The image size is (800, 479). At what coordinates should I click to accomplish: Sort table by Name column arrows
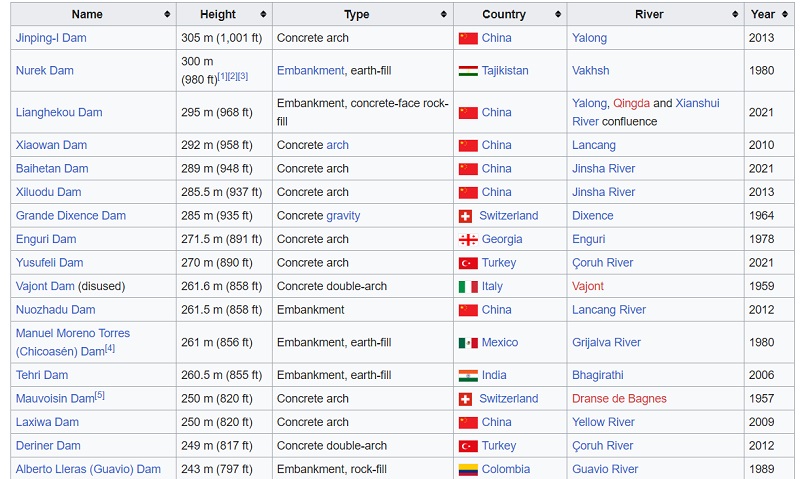(x=166, y=14)
